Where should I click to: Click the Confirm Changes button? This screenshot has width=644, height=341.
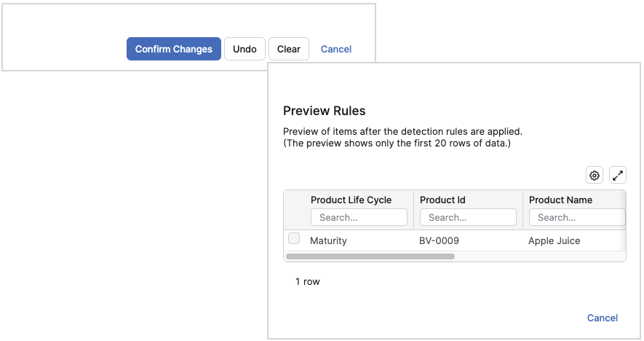click(x=174, y=49)
